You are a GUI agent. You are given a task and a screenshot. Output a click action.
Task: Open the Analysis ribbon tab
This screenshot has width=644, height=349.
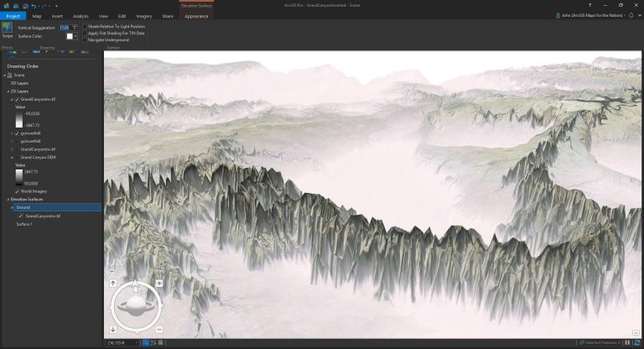(80, 16)
